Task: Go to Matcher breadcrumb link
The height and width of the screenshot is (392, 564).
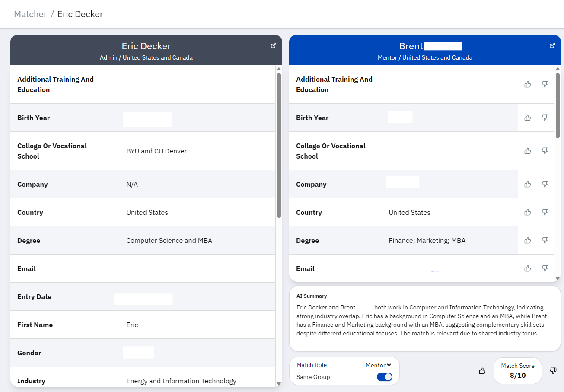Action: coord(30,14)
